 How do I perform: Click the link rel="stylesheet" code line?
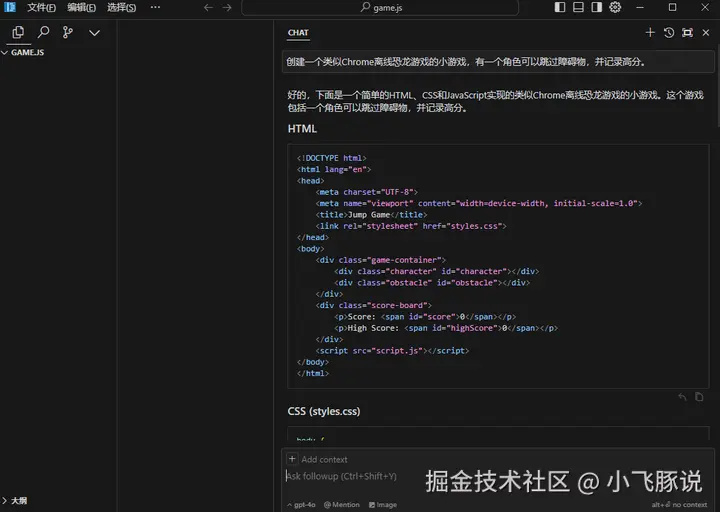[411, 226]
